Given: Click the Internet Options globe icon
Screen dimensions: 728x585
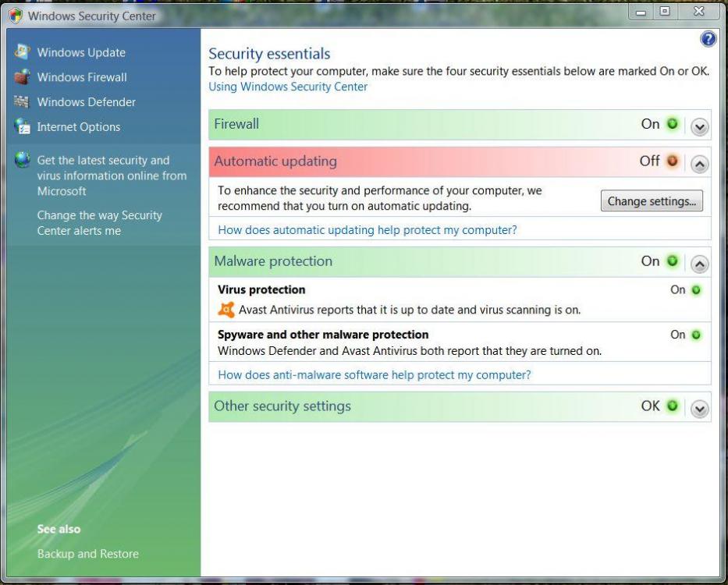Looking at the screenshot, I should click(22, 126).
